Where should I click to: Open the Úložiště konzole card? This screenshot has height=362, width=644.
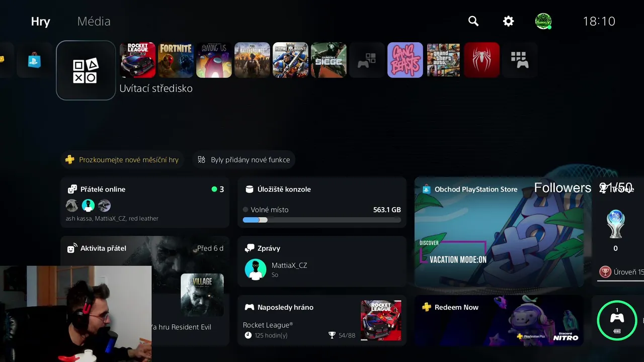322,203
